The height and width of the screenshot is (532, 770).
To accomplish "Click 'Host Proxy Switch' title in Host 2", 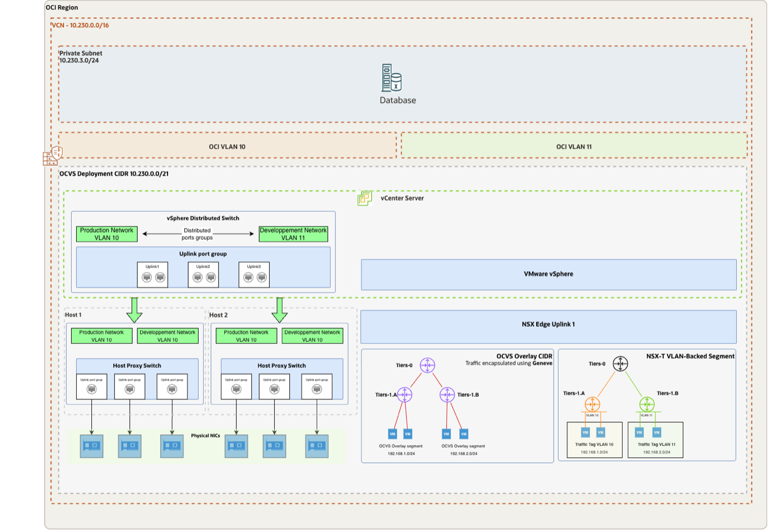I will click(x=282, y=366).
